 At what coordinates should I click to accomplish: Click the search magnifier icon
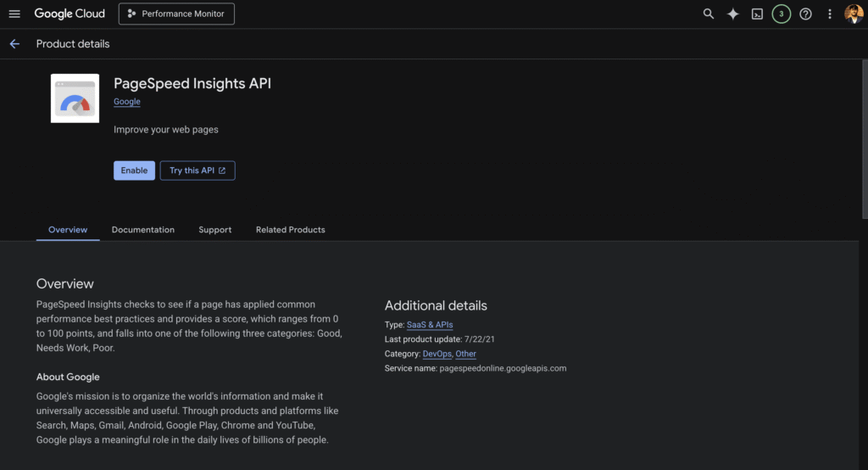708,14
